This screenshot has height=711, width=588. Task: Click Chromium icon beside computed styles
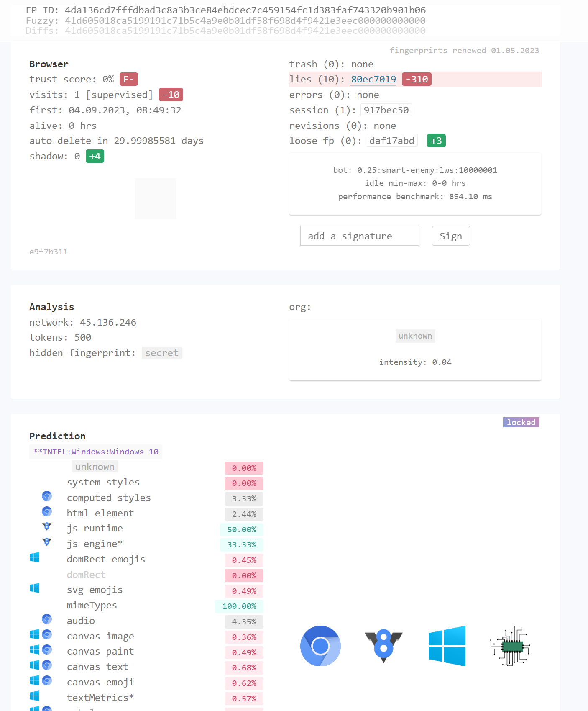47,496
